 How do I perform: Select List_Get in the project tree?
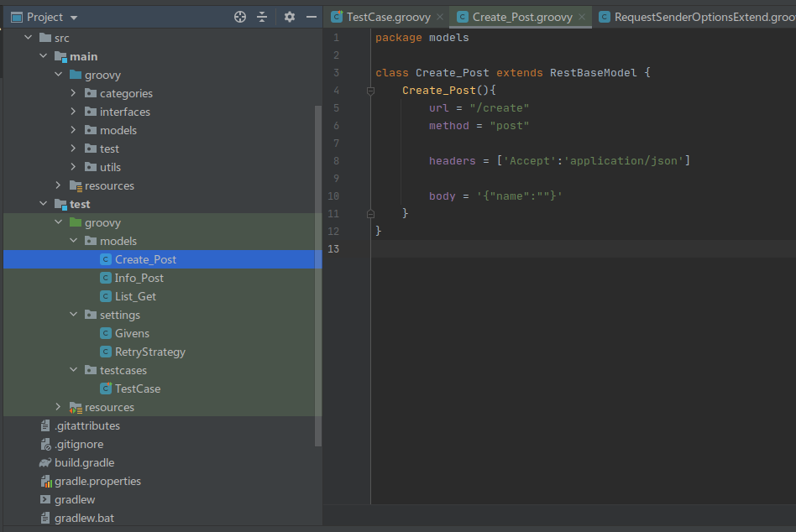(135, 296)
